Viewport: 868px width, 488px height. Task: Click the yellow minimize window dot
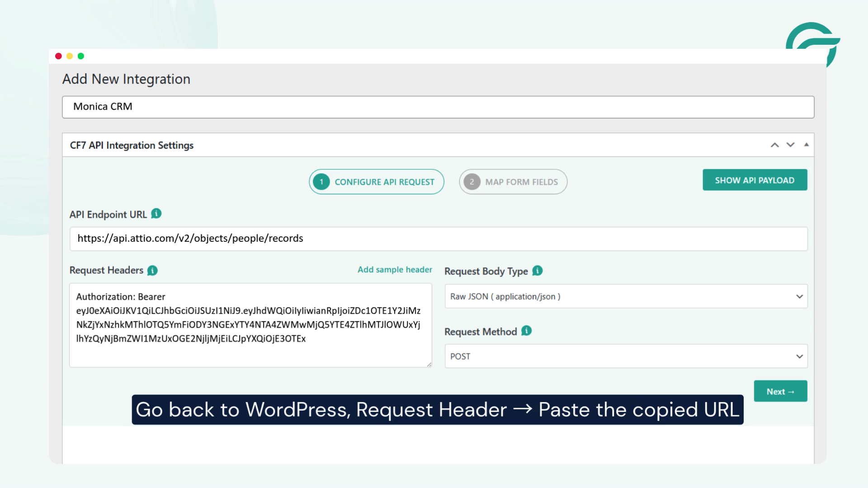pyautogui.click(x=70, y=56)
